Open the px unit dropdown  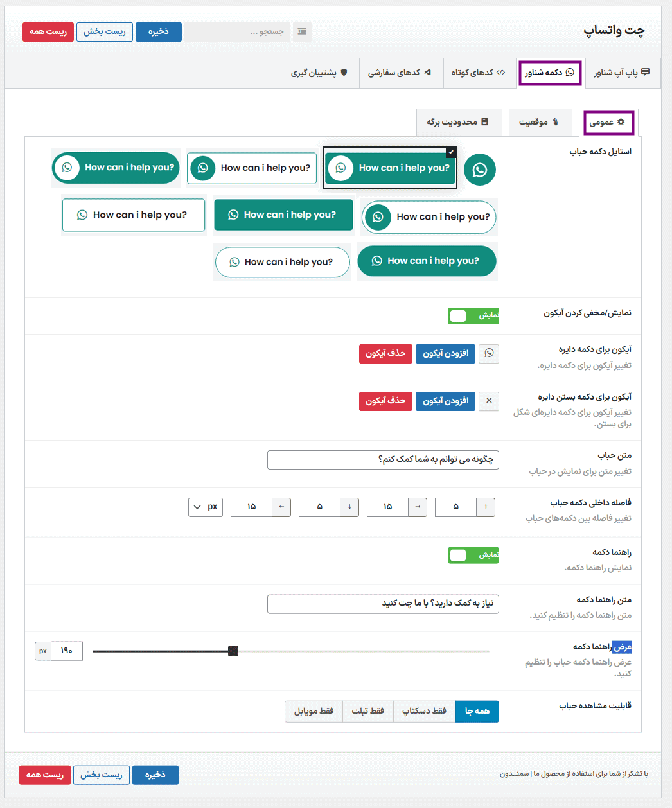point(206,507)
